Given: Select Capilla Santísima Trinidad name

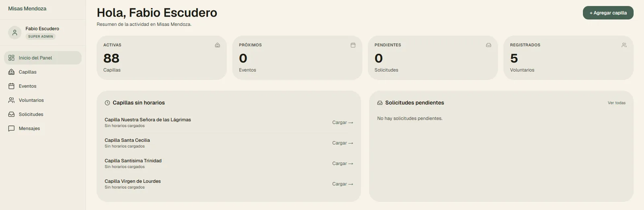Looking at the screenshot, I should coord(133,161).
